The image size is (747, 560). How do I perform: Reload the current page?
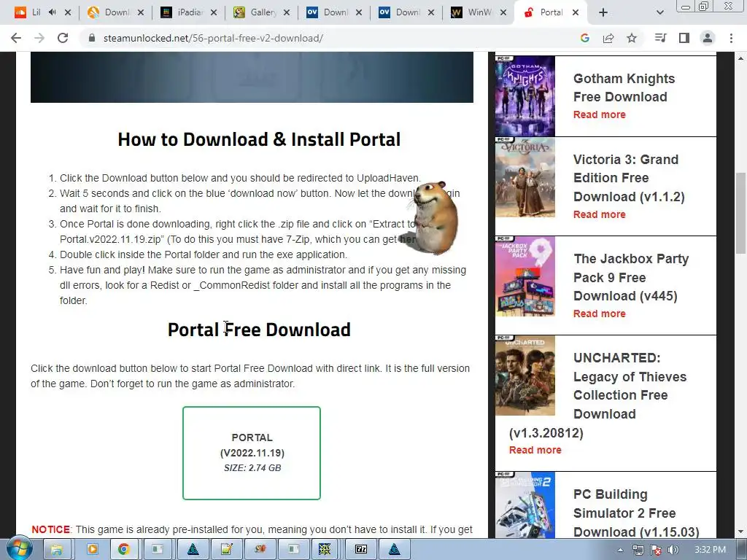[x=63, y=38]
